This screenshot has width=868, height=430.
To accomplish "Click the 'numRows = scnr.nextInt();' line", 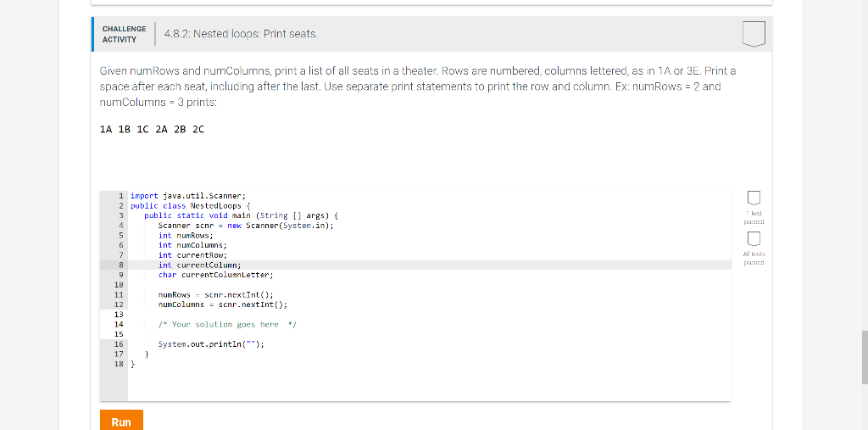I will coord(216,294).
